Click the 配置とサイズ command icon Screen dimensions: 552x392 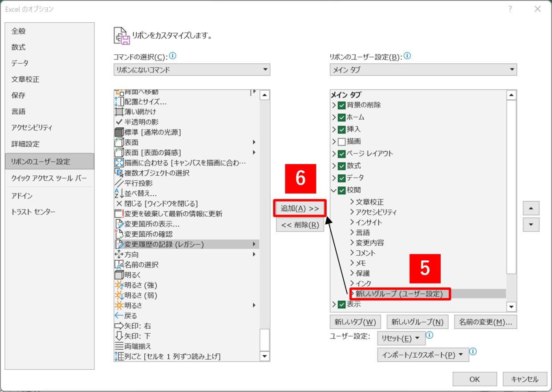point(119,101)
